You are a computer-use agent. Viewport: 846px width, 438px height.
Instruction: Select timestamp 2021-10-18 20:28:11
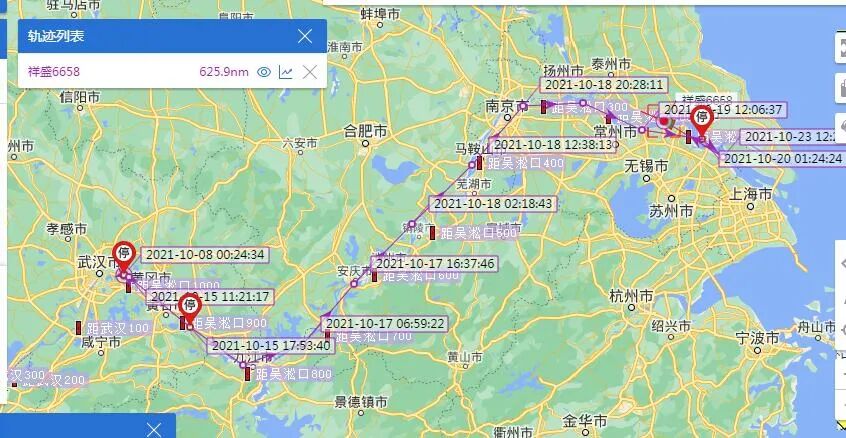[x=604, y=85]
